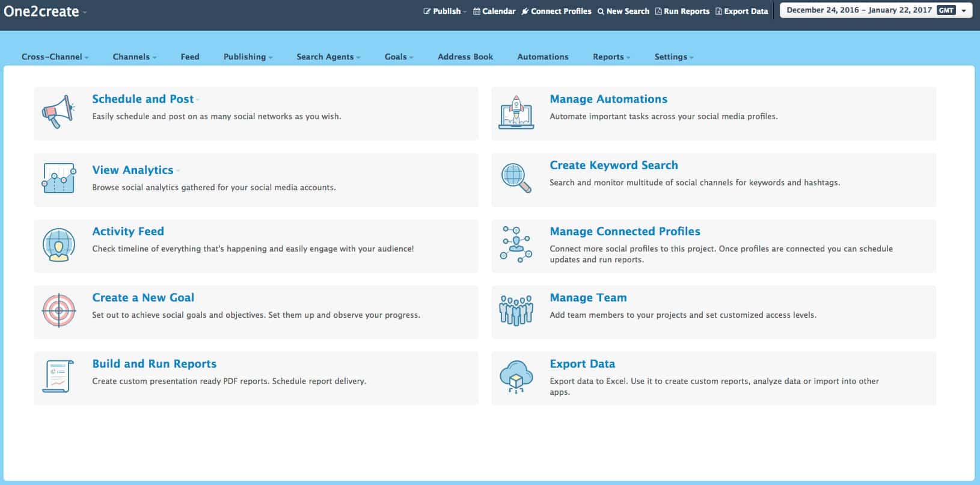Click text 'Export data to Excel'
Screen dimensions: 980x485
[589, 381]
